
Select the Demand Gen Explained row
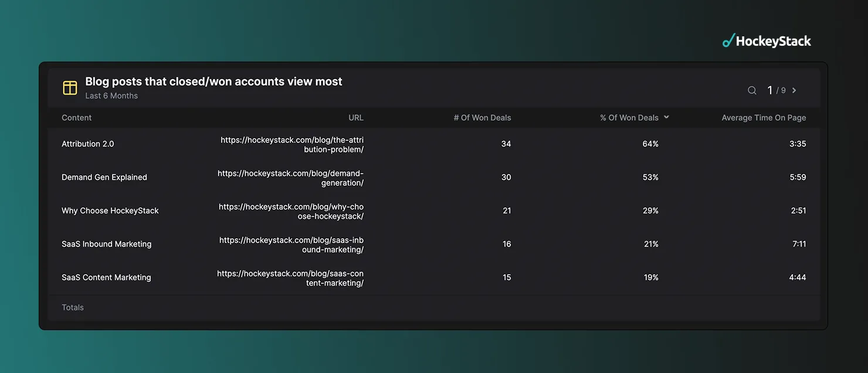pyautogui.click(x=434, y=178)
